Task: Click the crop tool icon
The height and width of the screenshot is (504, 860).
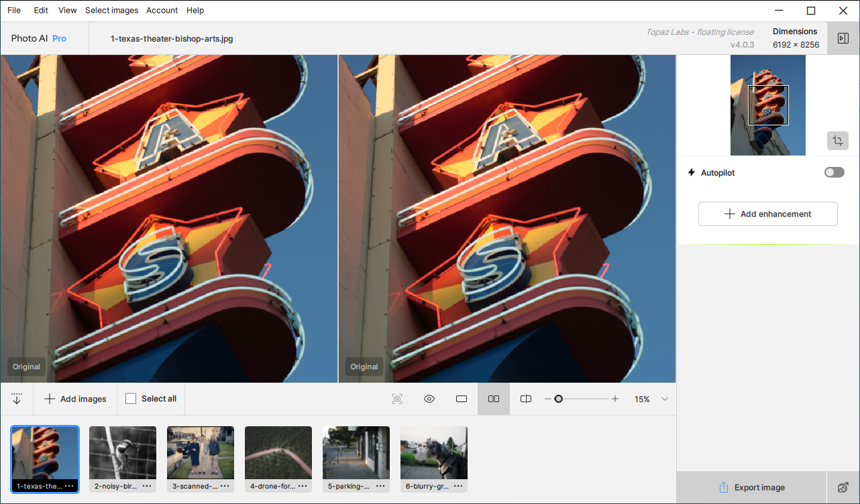Action: (837, 141)
